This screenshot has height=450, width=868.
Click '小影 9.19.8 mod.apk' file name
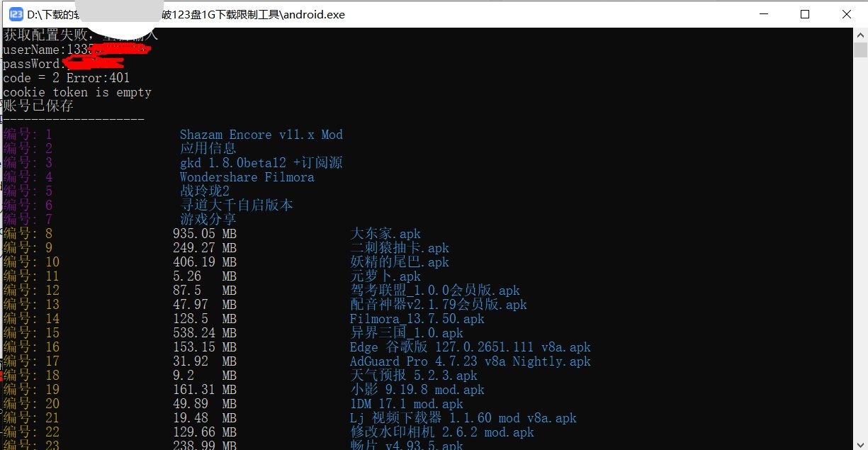click(417, 390)
